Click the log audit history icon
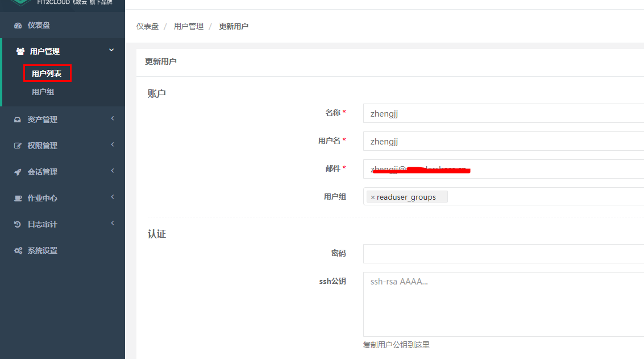 pos(17,224)
